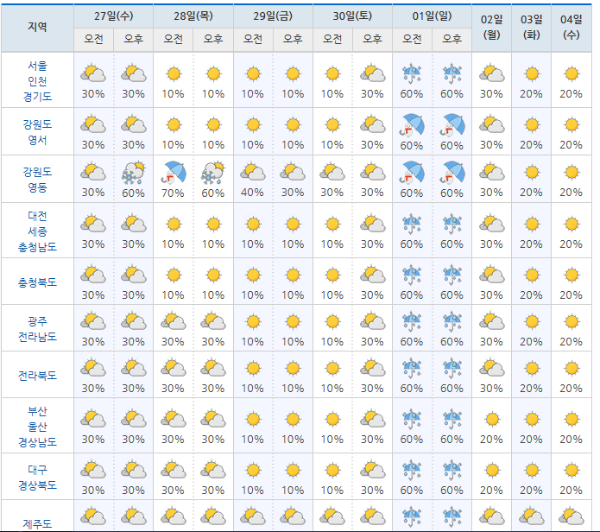Click 강원도 영동 cloudy icon for 29일 오전

252,171
